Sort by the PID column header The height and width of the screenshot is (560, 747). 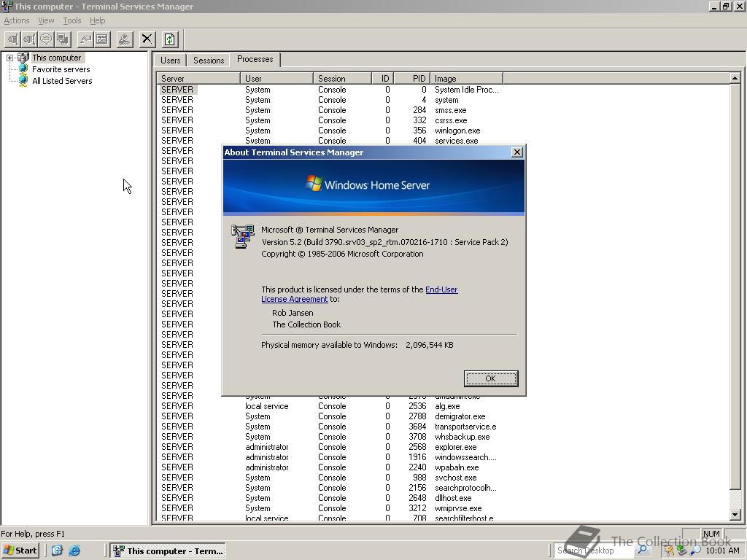click(x=413, y=79)
